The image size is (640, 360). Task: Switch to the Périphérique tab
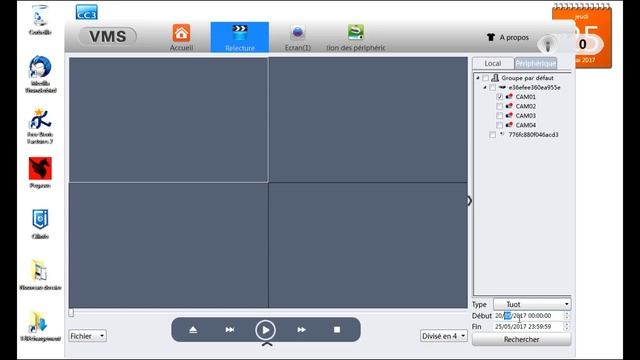click(536, 63)
